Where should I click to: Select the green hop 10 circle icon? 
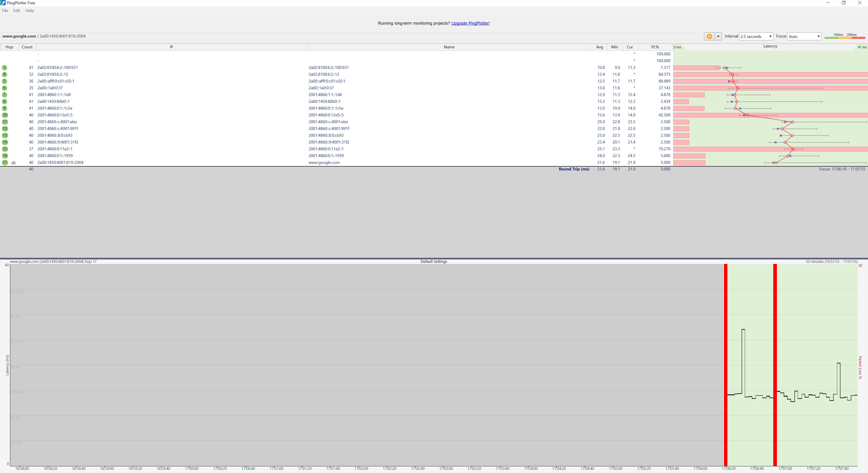[x=5, y=115]
